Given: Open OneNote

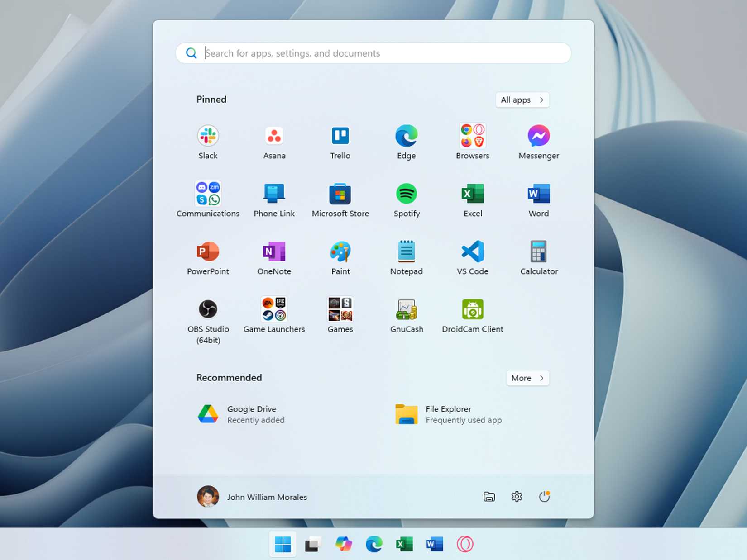Looking at the screenshot, I should pos(274,258).
